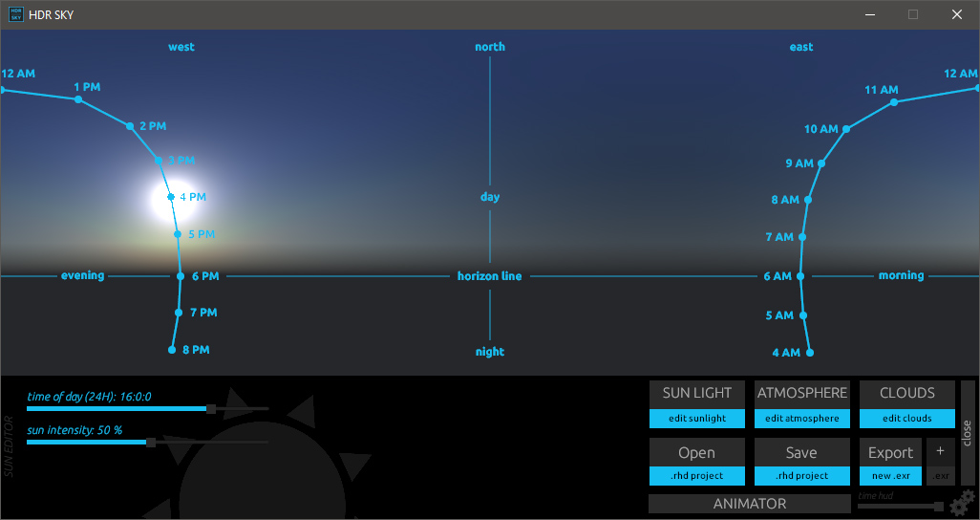Viewport: 980px width, 520px height.
Task: Open the edit atmosphere panel
Action: 802,419
